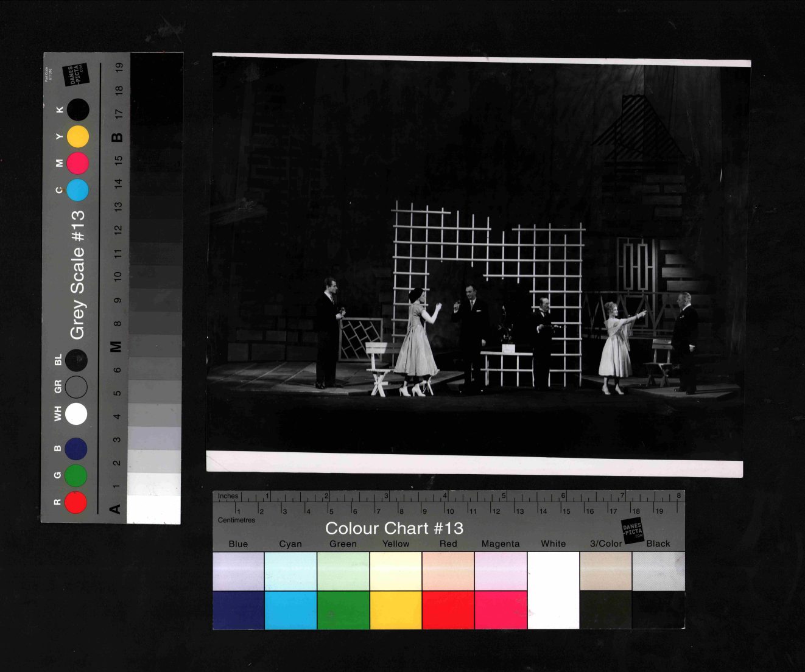
Task: Click the solid yellow swatch in colour chart
Action: pyautogui.click(x=396, y=610)
